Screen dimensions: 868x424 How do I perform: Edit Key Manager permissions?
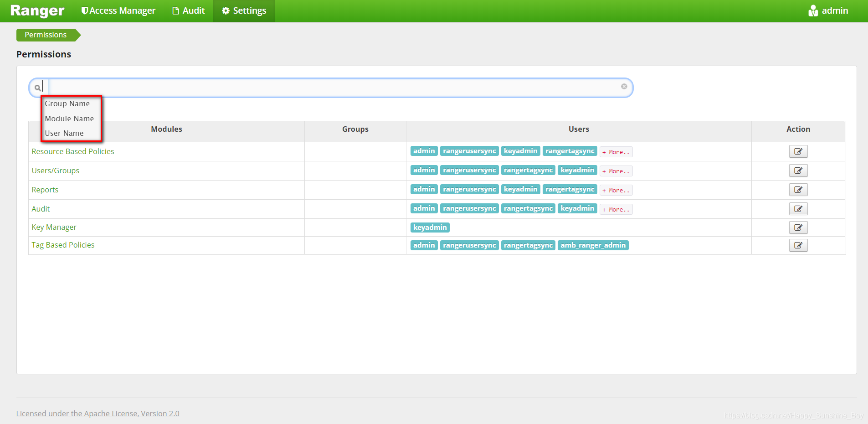click(x=798, y=228)
